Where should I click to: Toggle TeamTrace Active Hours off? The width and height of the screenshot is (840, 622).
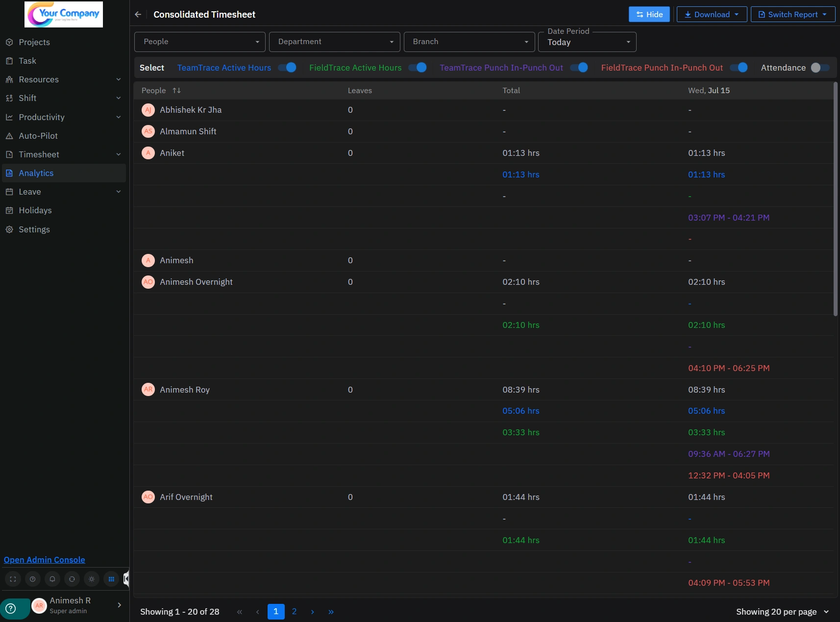pos(287,68)
